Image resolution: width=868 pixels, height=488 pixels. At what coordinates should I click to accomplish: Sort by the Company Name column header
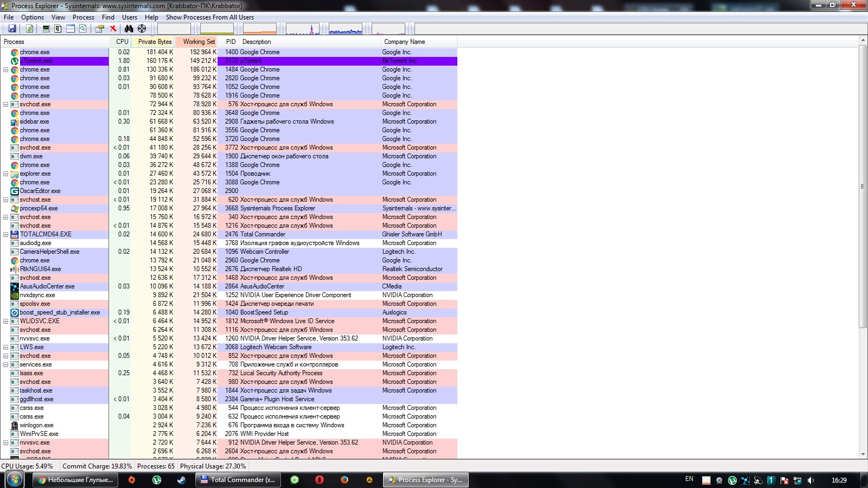pos(419,42)
